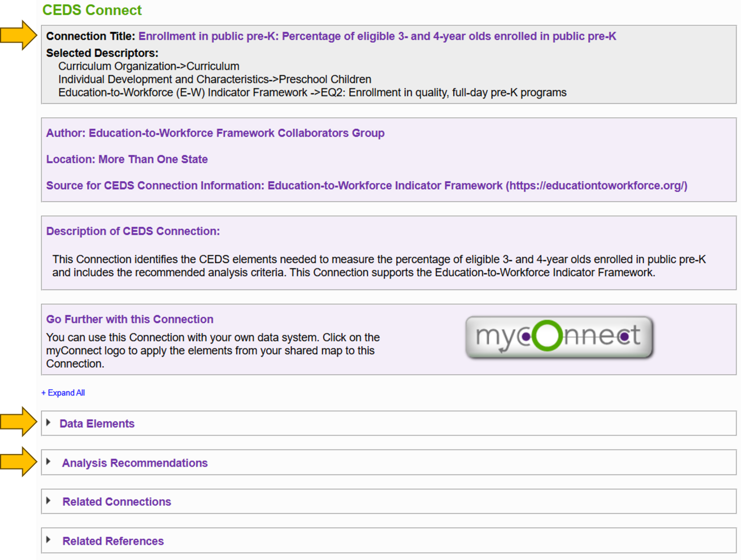Expand the Data Elements section
This screenshot has height=560, width=741.
coord(97,423)
